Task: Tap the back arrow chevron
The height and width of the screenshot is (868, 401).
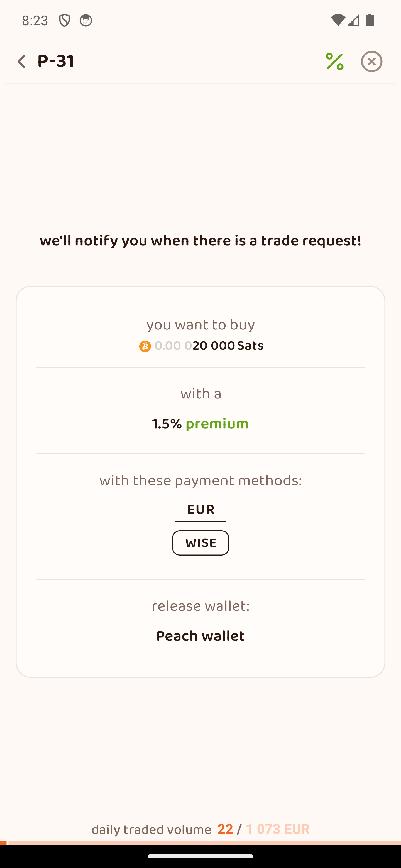Action: (x=22, y=62)
